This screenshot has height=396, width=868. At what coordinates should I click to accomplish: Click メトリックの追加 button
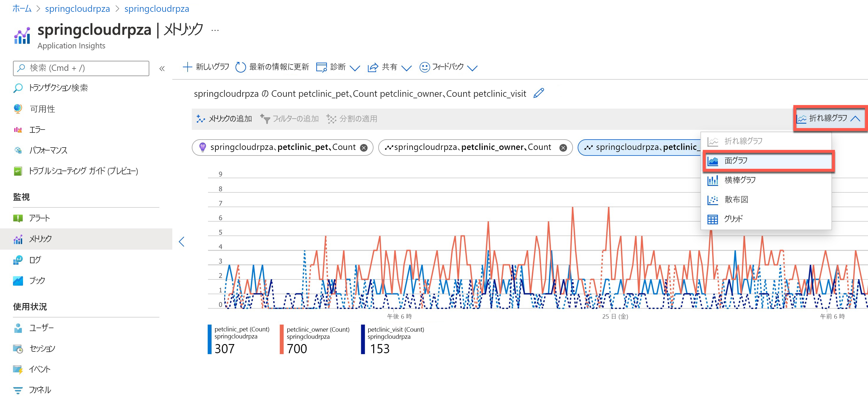pyautogui.click(x=224, y=119)
